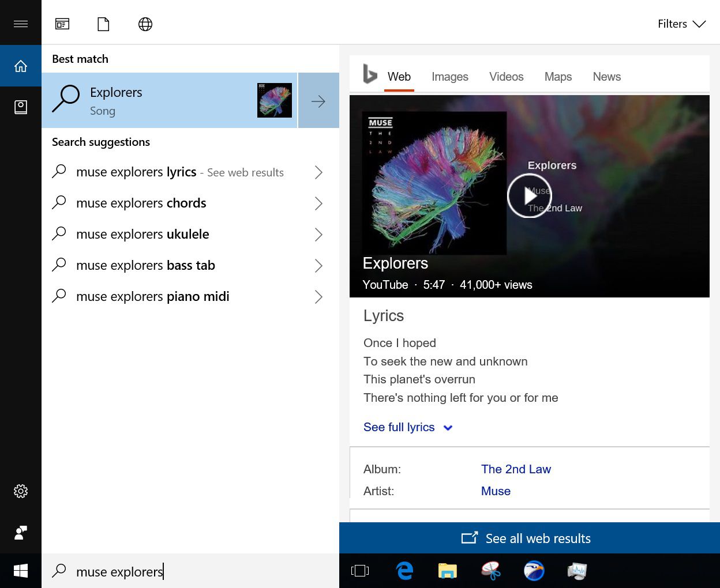Image resolution: width=720 pixels, height=588 pixels.
Task: Click the Bing logo icon
Action: [370, 75]
